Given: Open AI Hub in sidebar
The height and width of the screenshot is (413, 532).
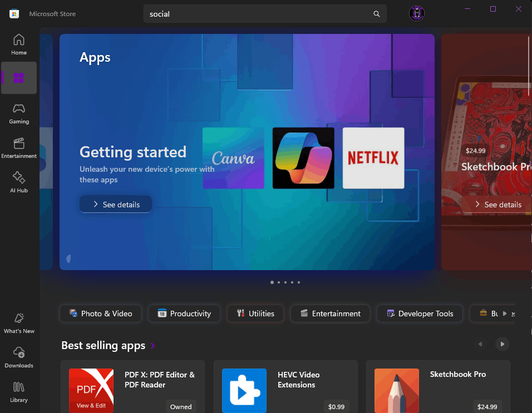Looking at the screenshot, I should click(19, 182).
